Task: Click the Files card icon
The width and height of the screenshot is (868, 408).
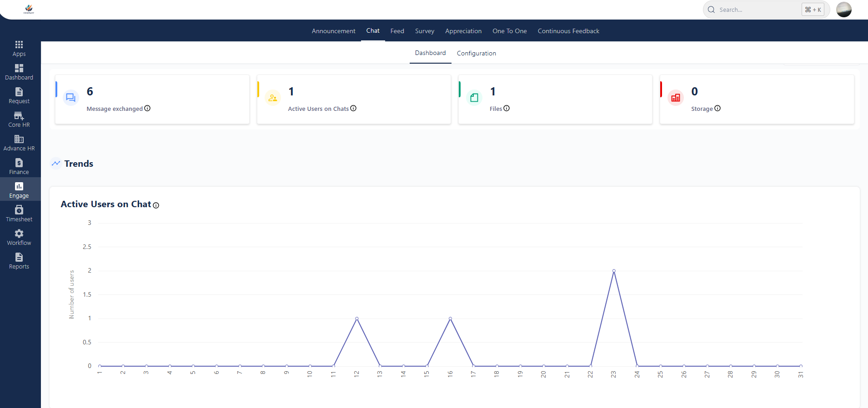Action: (x=474, y=98)
